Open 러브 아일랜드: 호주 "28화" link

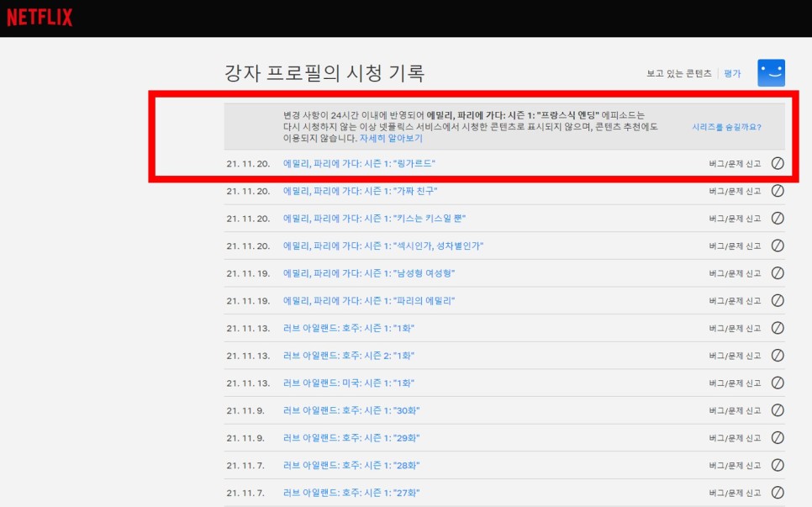click(x=351, y=466)
